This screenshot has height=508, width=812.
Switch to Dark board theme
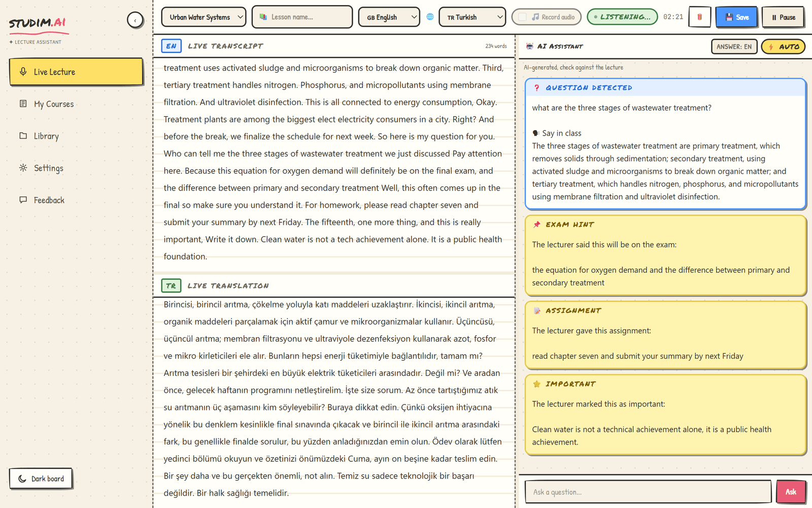point(41,479)
